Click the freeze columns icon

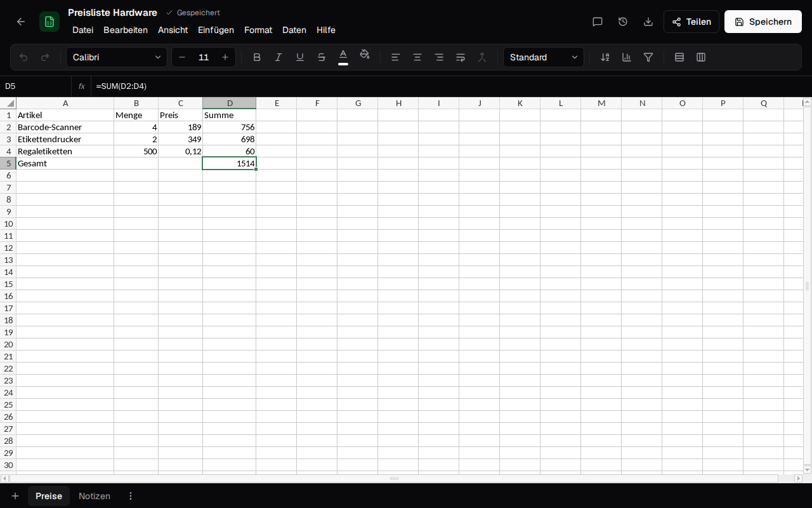coord(701,57)
